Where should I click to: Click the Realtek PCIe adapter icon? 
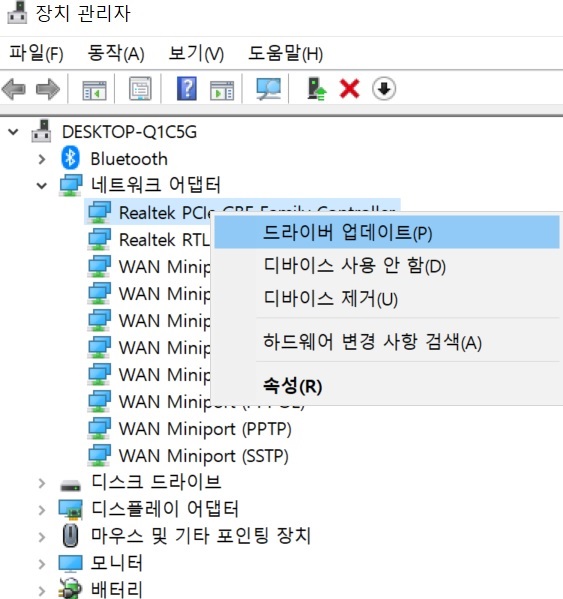[x=99, y=212]
